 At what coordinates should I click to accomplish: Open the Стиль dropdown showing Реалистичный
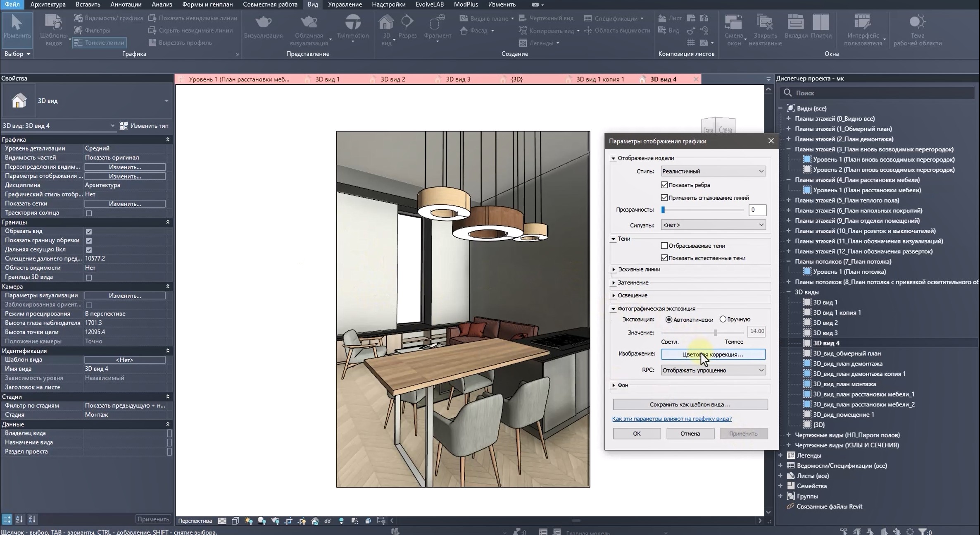713,171
